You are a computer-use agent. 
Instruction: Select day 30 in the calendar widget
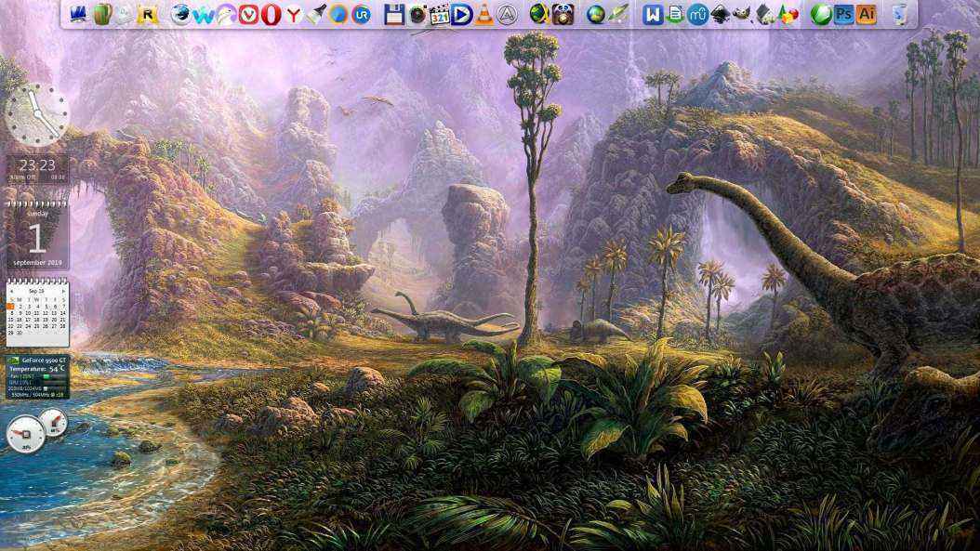pos(20,333)
